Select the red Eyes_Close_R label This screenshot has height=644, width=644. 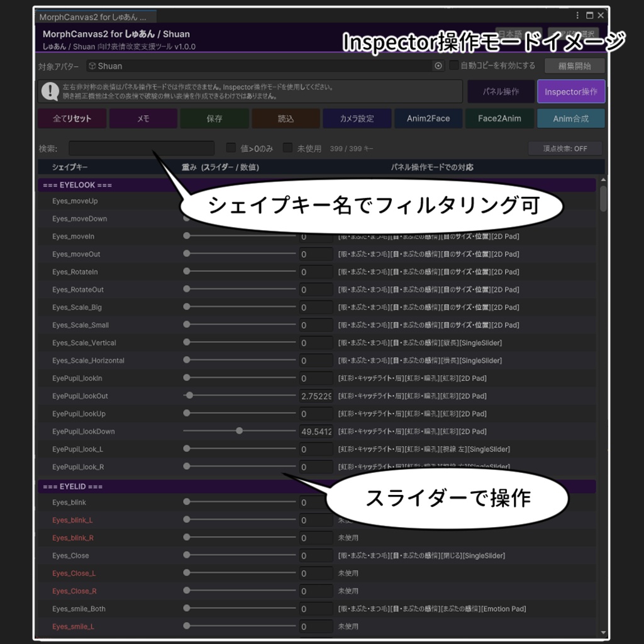click(x=74, y=591)
